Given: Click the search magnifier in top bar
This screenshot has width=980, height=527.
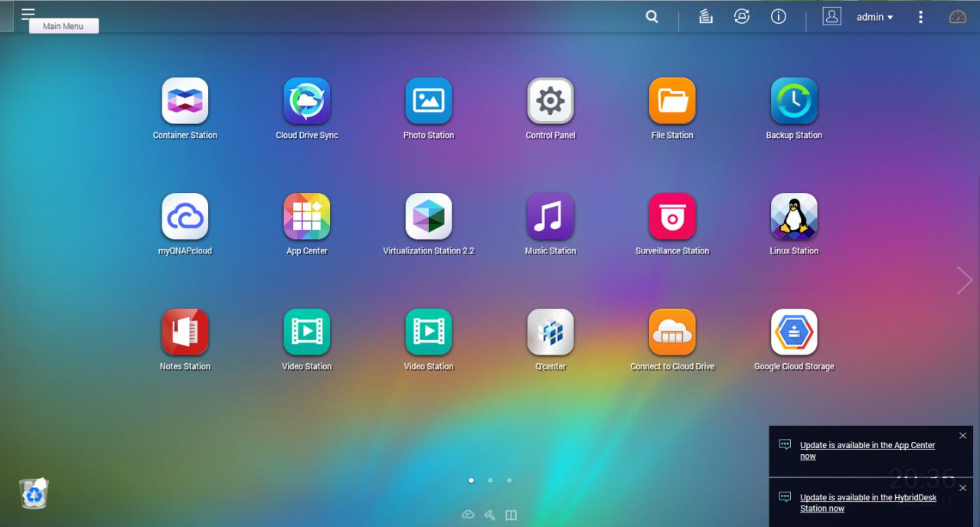Looking at the screenshot, I should (x=652, y=16).
